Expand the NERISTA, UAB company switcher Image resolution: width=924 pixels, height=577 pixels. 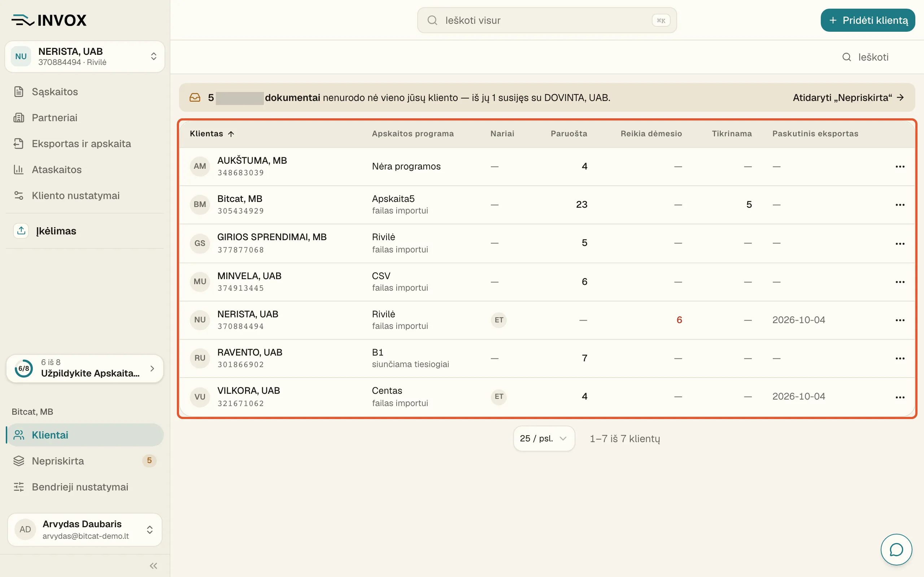coord(85,57)
